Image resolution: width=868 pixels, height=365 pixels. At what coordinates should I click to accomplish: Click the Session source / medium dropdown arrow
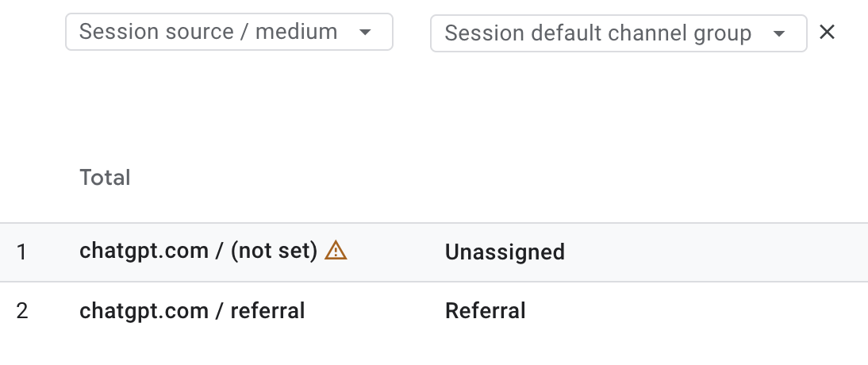(365, 33)
